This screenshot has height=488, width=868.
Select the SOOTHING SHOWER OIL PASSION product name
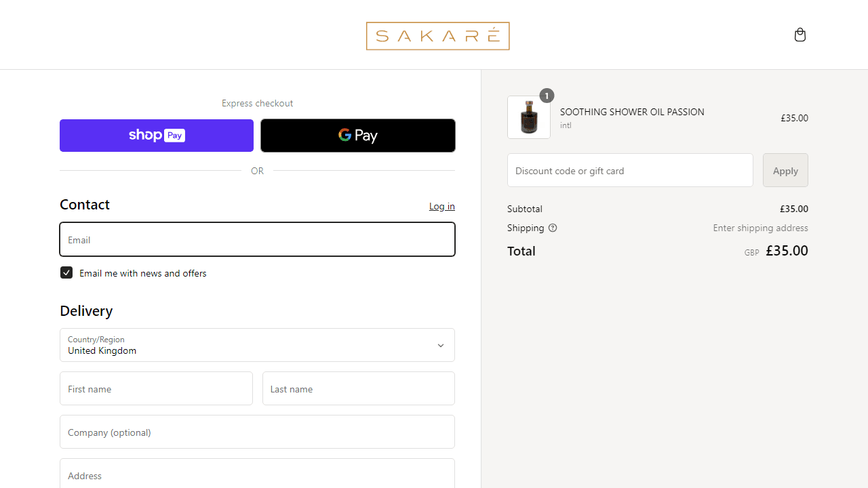tap(632, 112)
